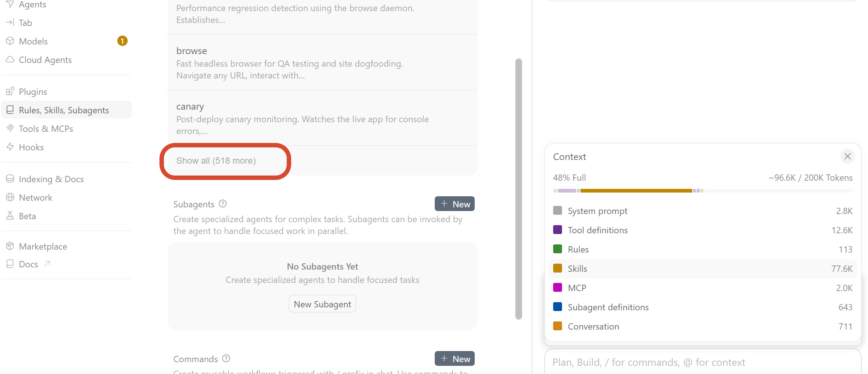This screenshot has width=868, height=374.
Task: Click the Tools & MCPs icon
Action: pos(10,128)
